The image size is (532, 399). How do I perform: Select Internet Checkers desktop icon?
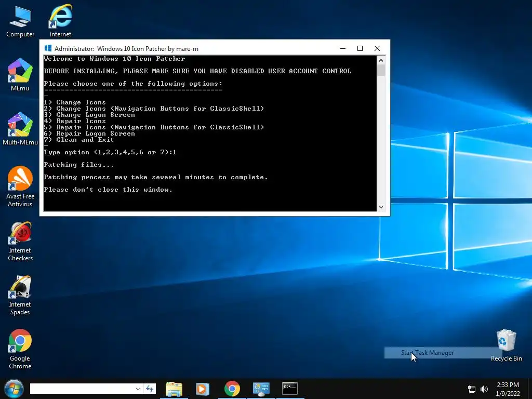click(x=20, y=241)
